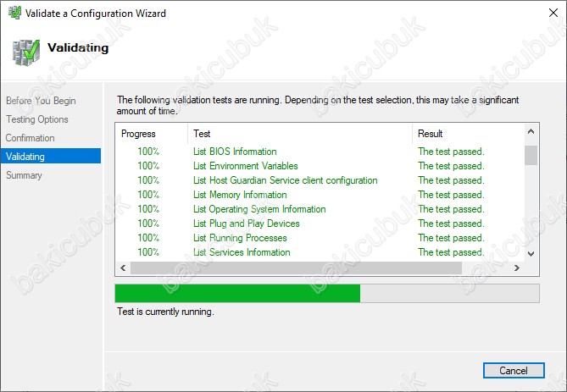Click test passed result for List Services Information
This screenshot has height=392, width=567.
tap(451, 252)
